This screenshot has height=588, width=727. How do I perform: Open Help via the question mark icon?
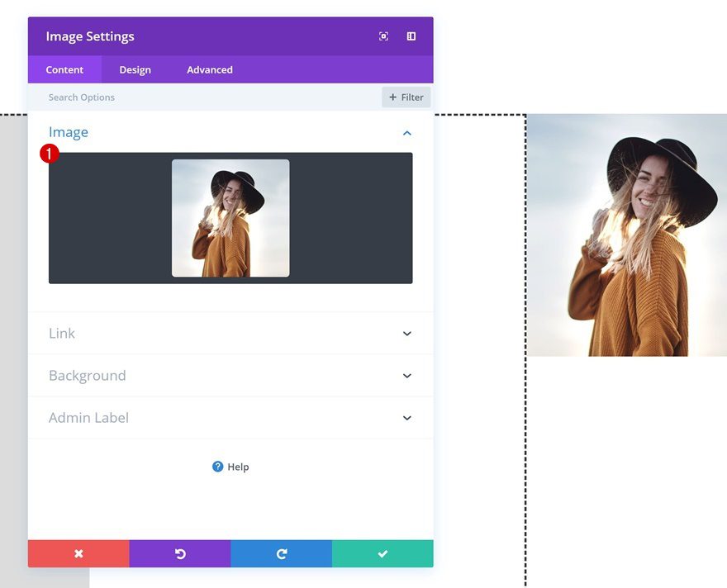point(216,467)
